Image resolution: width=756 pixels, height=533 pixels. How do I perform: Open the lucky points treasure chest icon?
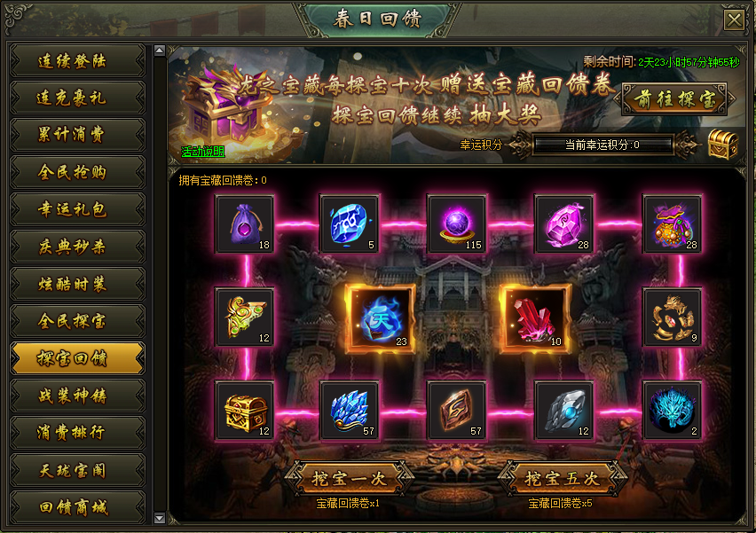[x=722, y=145]
